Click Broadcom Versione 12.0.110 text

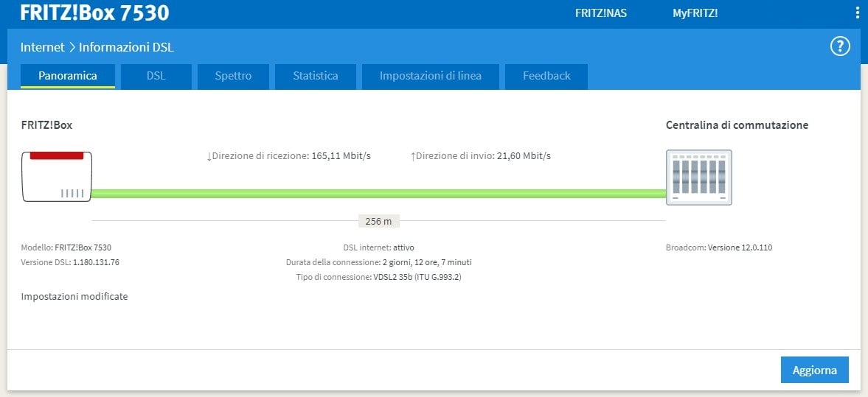coord(718,247)
